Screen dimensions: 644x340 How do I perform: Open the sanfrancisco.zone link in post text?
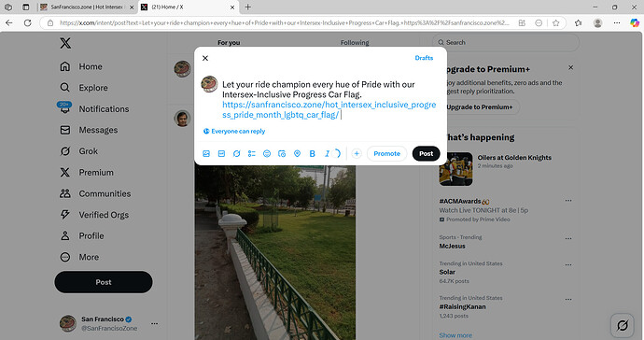pyautogui.click(x=329, y=110)
